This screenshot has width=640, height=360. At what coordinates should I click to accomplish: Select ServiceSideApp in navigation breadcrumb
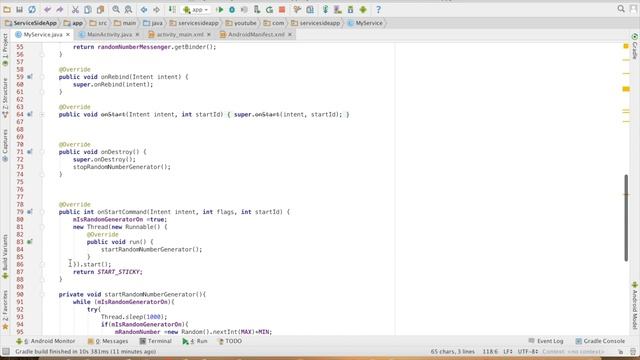pos(31,23)
